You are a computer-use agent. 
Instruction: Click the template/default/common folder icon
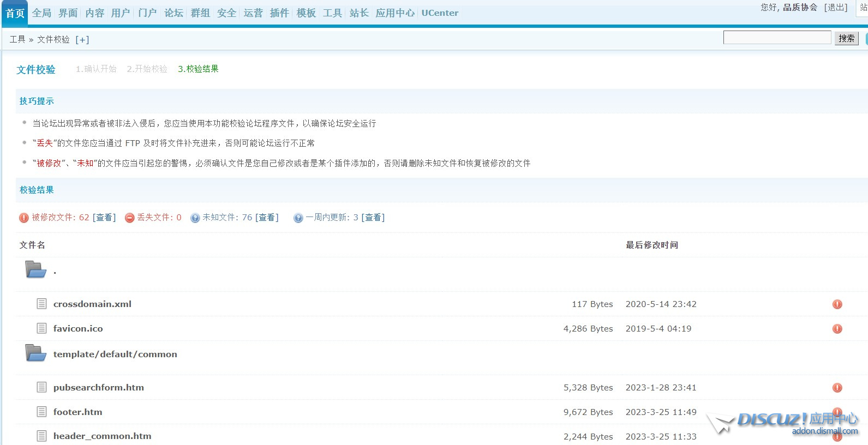[x=36, y=353]
